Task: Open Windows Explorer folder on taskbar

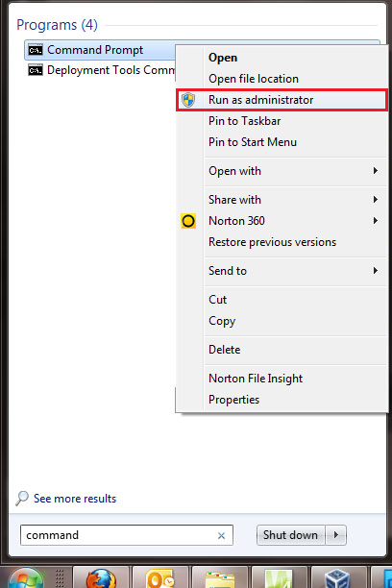Action: (x=220, y=578)
